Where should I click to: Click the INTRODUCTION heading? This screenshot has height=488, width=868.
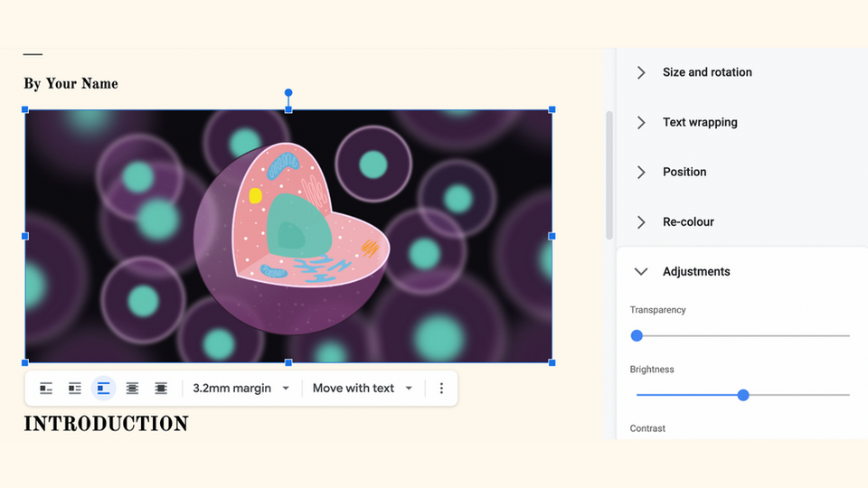click(107, 424)
